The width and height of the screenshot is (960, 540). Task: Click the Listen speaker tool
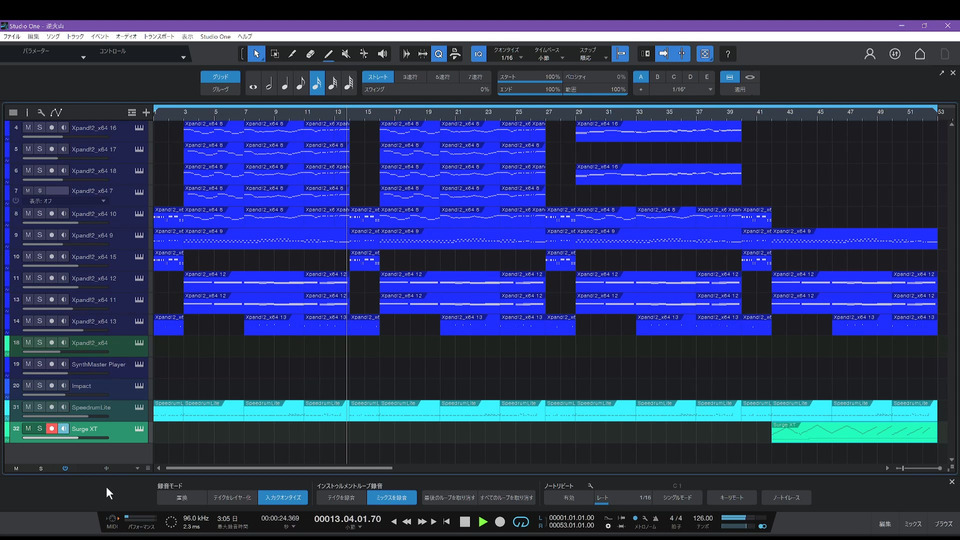pos(381,54)
